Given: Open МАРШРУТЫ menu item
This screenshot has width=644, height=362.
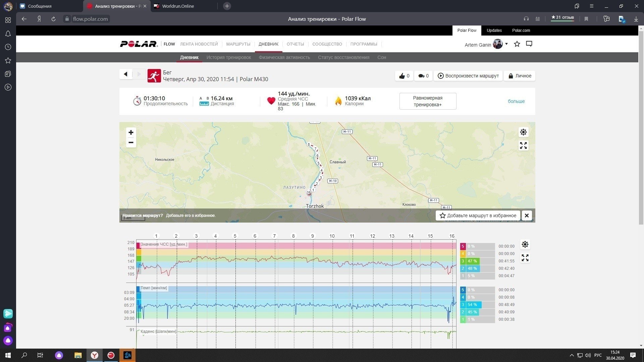Looking at the screenshot, I should tap(238, 44).
